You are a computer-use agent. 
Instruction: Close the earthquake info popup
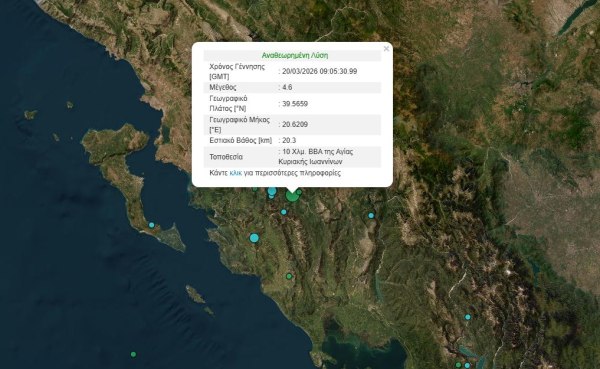[386, 49]
